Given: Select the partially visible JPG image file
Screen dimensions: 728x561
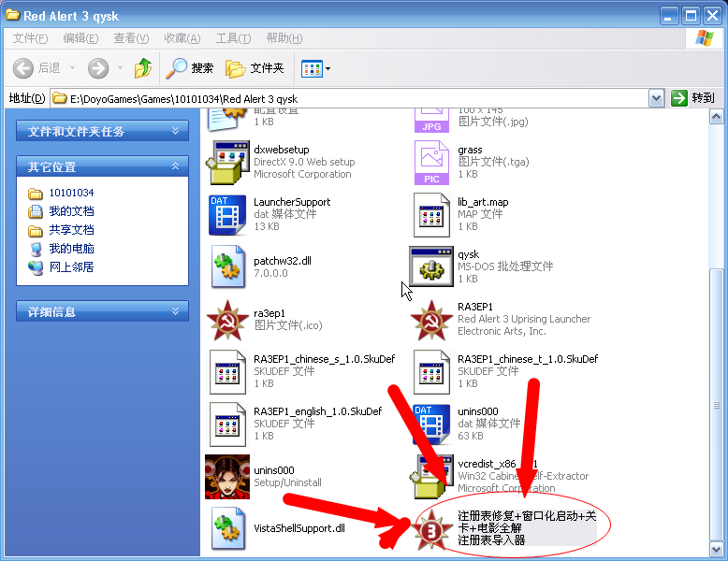Looking at the screenshot, I should [431, 121].
